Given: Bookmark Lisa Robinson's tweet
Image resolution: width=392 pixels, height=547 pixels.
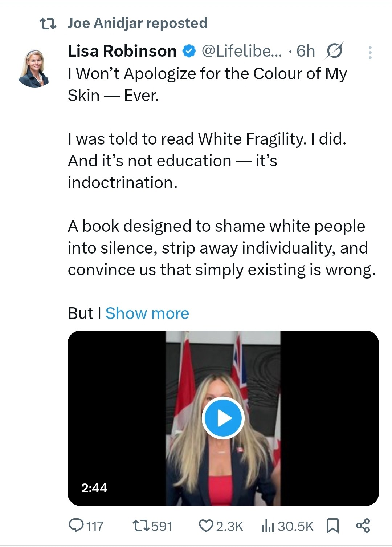Looking at the screenshot, I should point(333,526).
